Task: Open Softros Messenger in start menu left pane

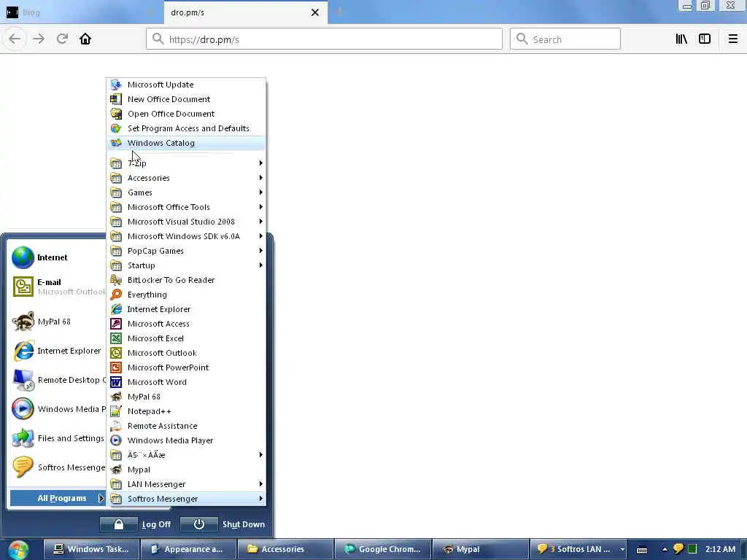Action: [x=58, y=467]
